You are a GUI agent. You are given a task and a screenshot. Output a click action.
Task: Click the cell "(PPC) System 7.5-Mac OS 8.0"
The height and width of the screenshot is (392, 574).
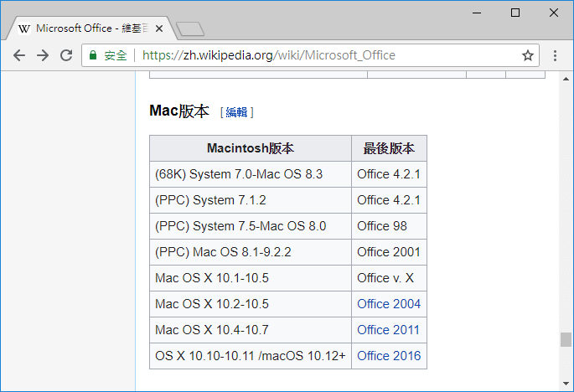click(x=251, y=226)
